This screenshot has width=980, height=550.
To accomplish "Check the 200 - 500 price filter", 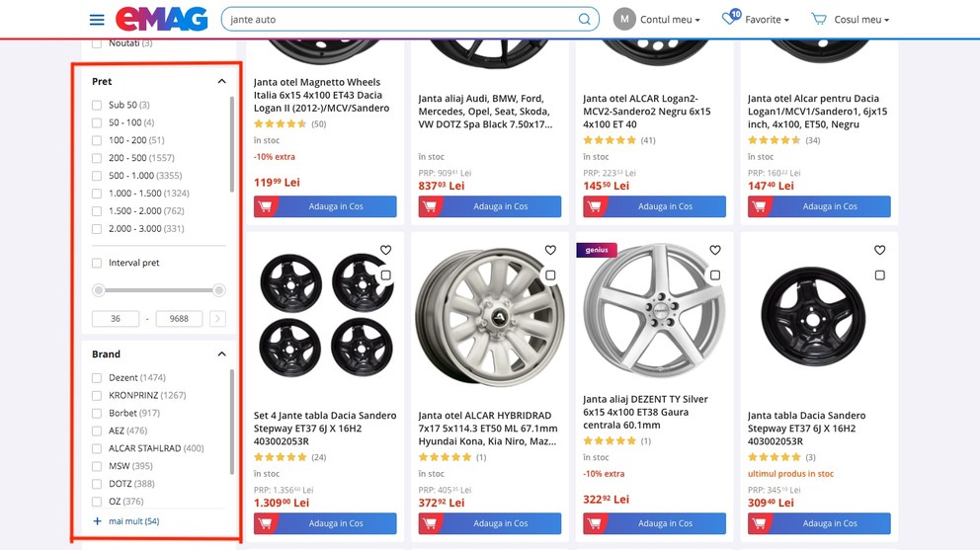I will pyautogui.click(x=96, y=158).
